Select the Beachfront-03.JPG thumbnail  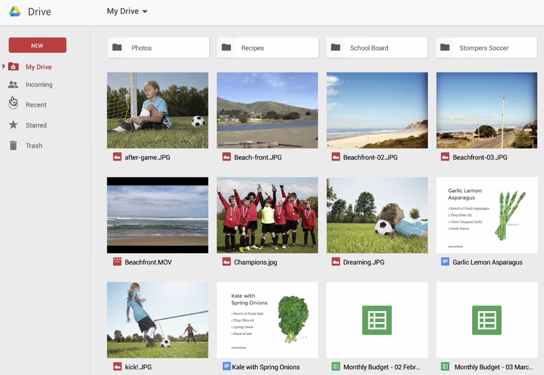pyautogui.click(x=487, y=110)
